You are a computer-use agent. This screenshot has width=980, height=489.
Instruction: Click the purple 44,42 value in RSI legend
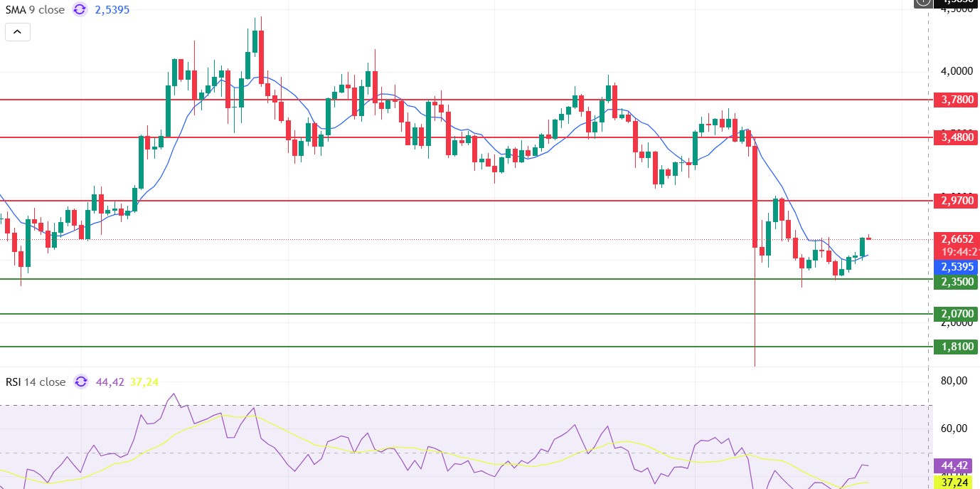point(110,382)
